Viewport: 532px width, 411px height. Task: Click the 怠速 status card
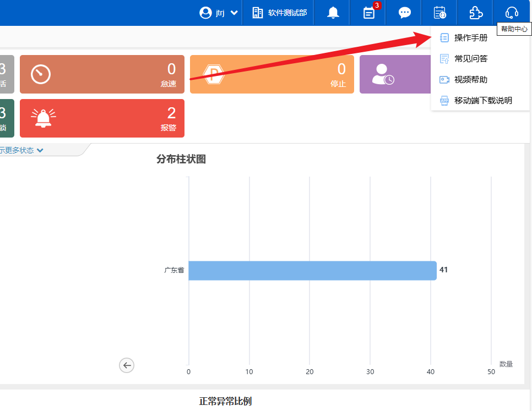coord(102,74)
